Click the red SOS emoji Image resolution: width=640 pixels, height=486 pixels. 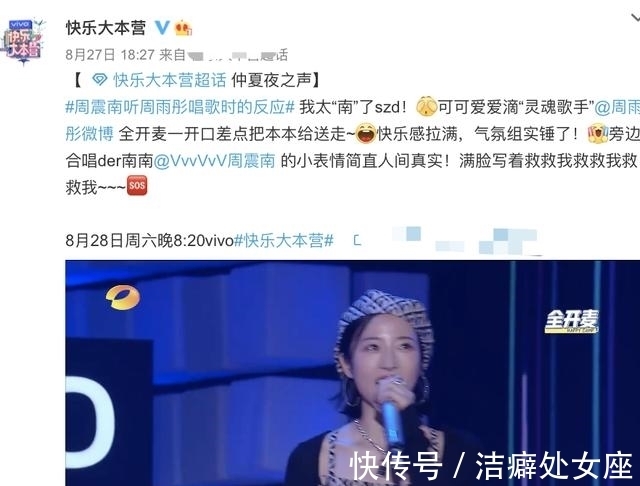click(x=137, y=186)
